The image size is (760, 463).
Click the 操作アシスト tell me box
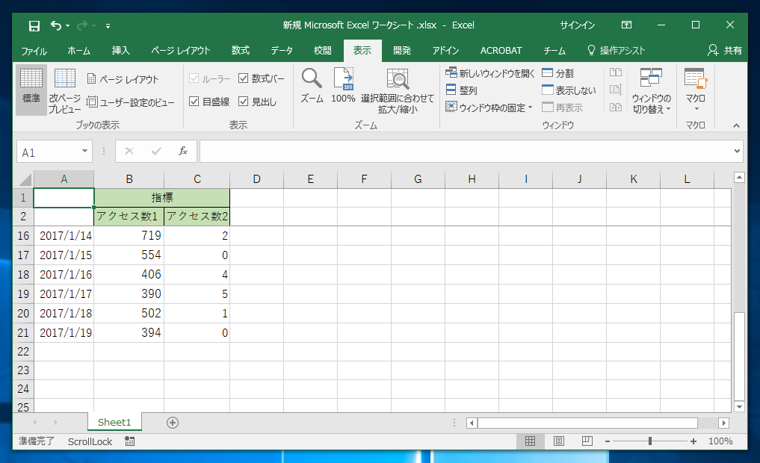point(617,50)
